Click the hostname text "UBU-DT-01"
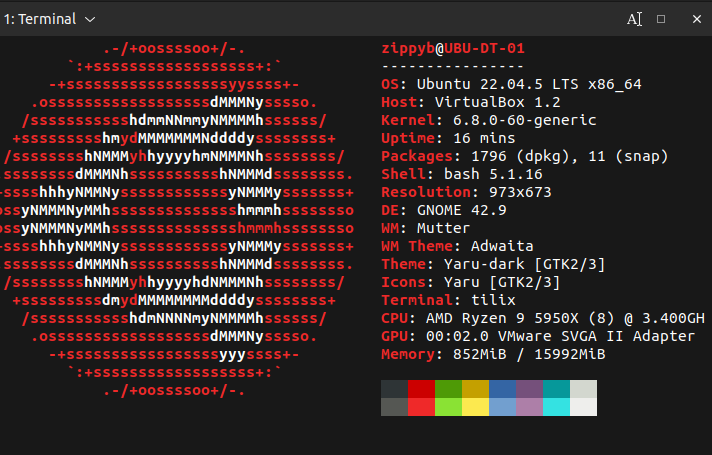The width and height of the screenshot is (712, 455). pos(485,48)
